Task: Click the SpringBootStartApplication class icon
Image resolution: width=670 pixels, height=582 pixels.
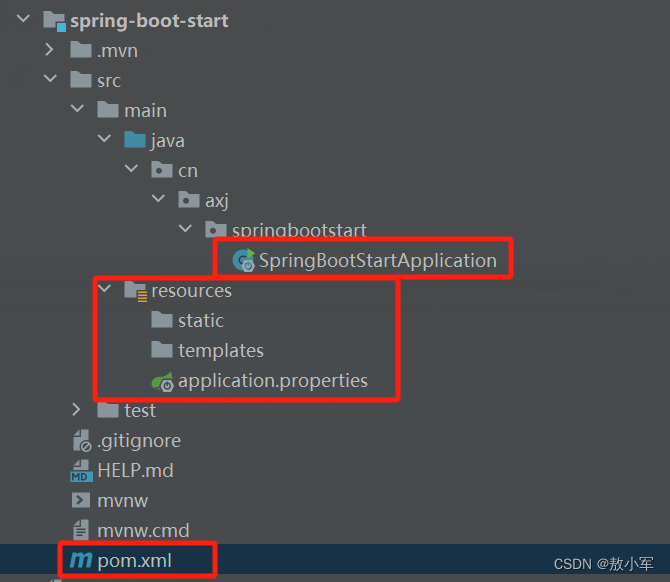Action: 244,260
